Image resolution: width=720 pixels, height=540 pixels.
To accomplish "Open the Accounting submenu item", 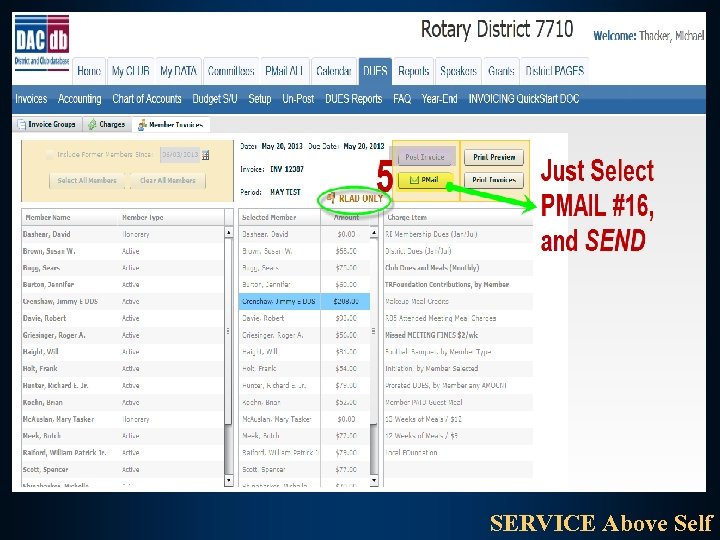I will pyautogui.click(x=79, y=99).
